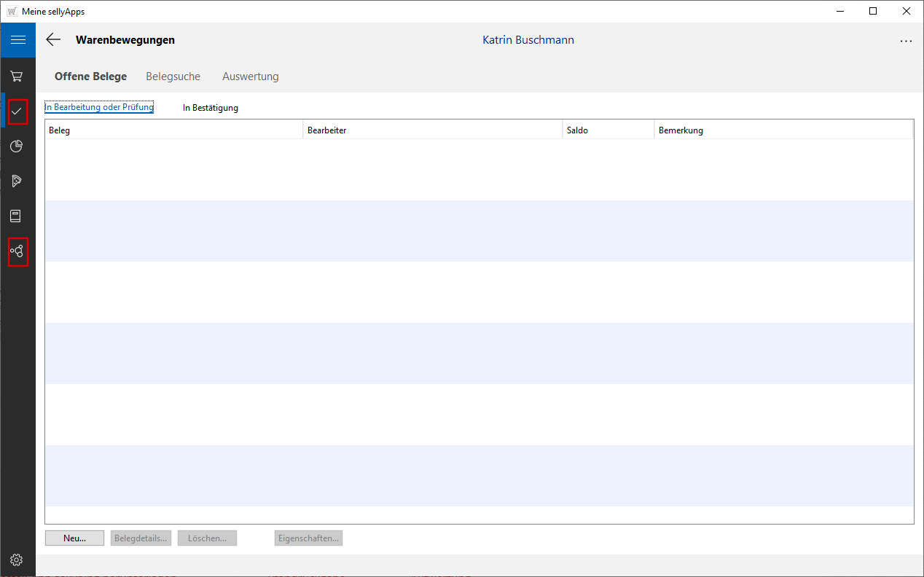
Task: Click the Neu... button
Action: (x=74, y=538)
